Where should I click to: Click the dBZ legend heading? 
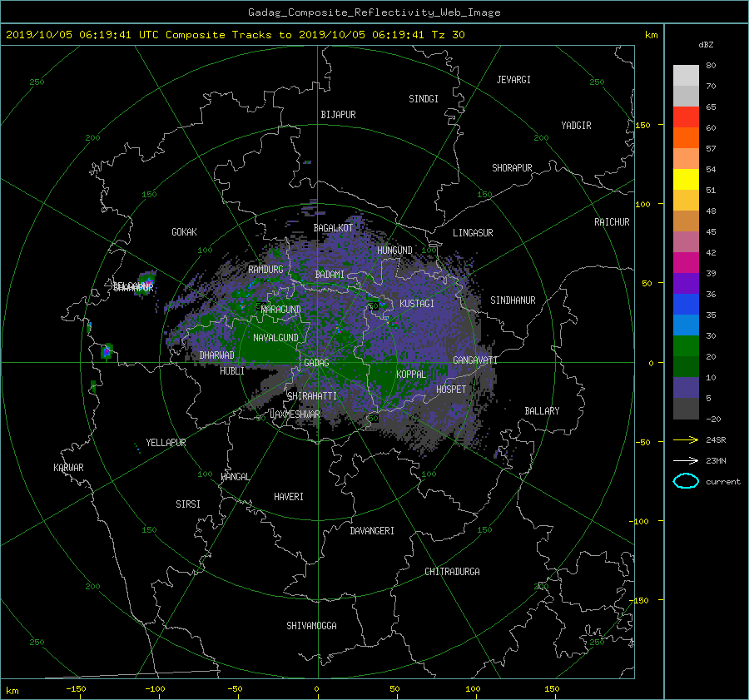point(706,45)
